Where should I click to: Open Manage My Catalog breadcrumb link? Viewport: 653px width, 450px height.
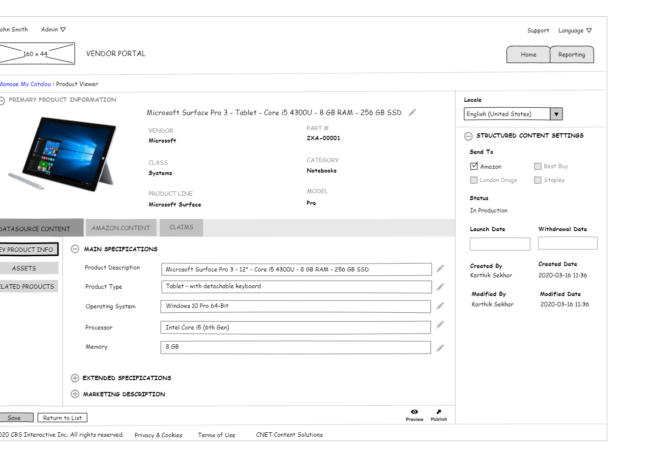(25, 84)
